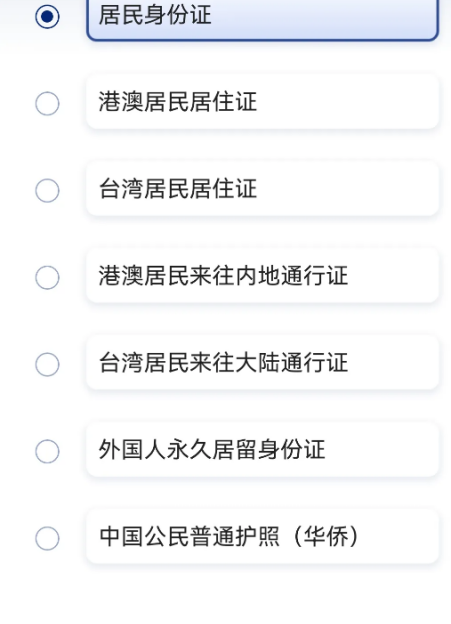Pick the 中国公民普通护照（华侨） option box

[x=263, y=536]
